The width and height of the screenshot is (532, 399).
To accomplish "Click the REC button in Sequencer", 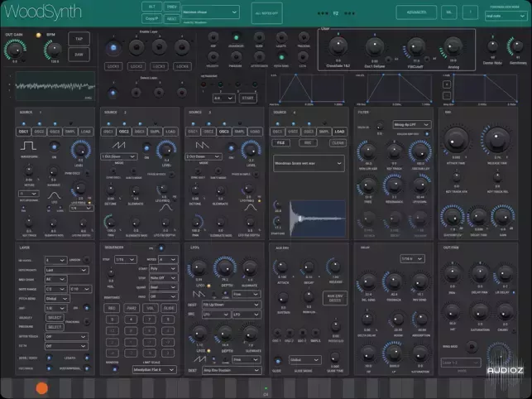I will [112, 308].
